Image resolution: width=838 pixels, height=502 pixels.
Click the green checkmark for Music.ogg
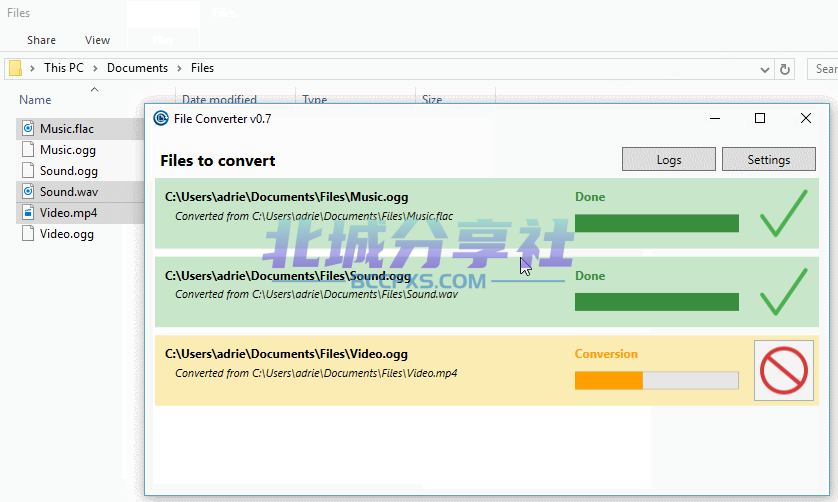pos(783,213)
